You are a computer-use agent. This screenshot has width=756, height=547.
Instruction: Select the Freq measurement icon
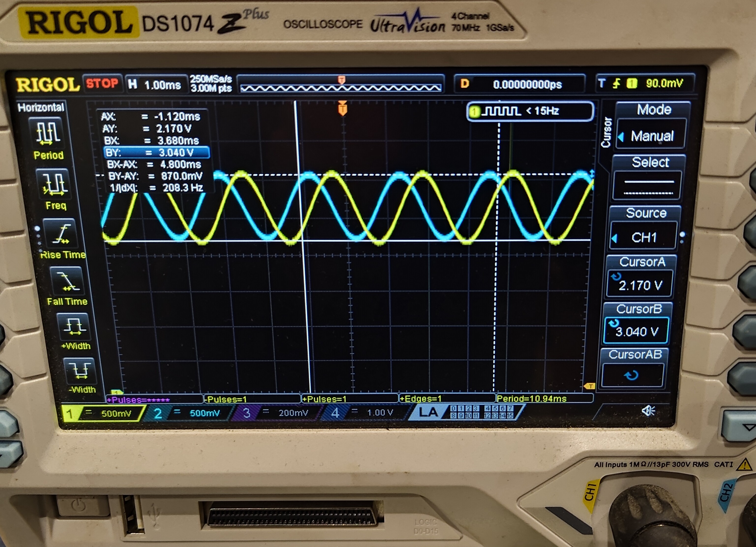[55, 184]
